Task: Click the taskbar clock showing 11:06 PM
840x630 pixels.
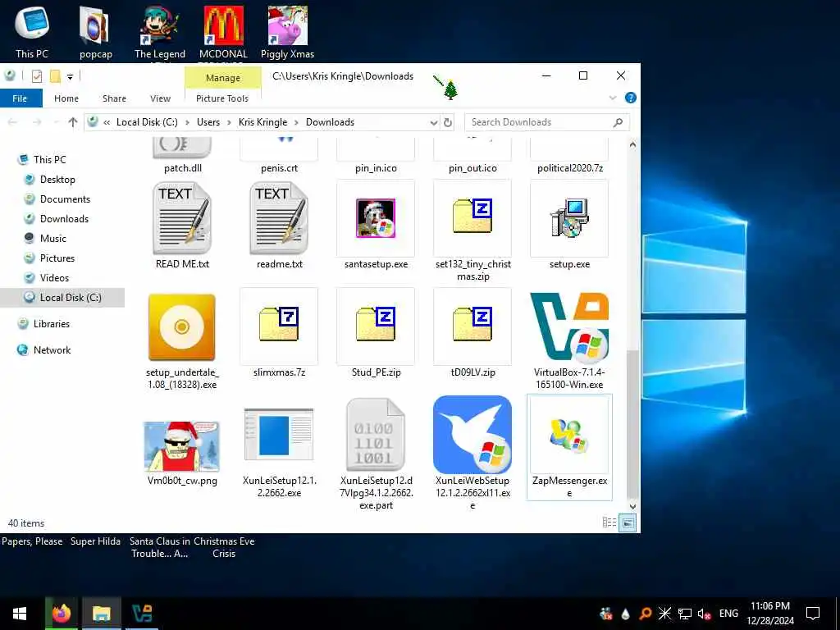Action: click(770, 614)
